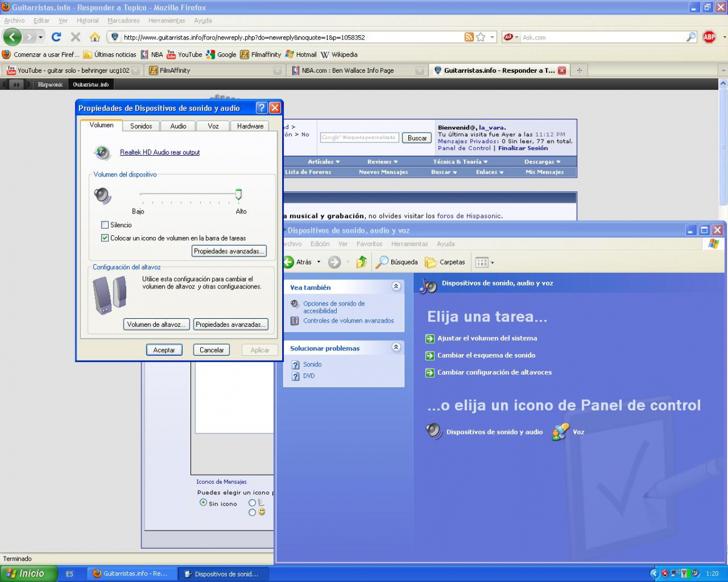The width and height of the screenshot is (728, 582).
Task: Click the Up folder icon in Control Panel toolbar
Action: [x=362, y=262]
